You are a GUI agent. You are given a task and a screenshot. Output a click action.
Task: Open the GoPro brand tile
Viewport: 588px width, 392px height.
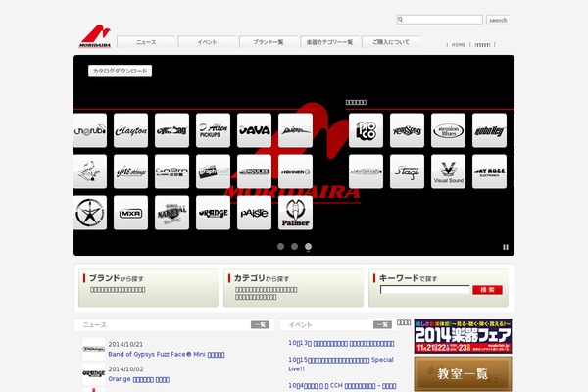click(x=171, y=171)
